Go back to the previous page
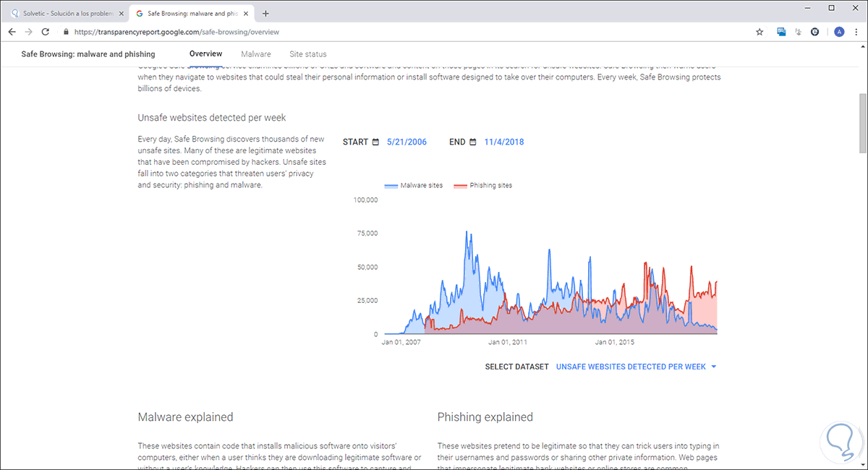Screen dimensions: 868x470 [12, 32]
